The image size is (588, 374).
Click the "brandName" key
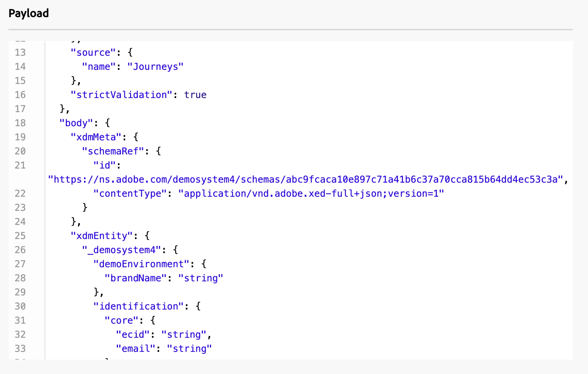click(136, 278)
